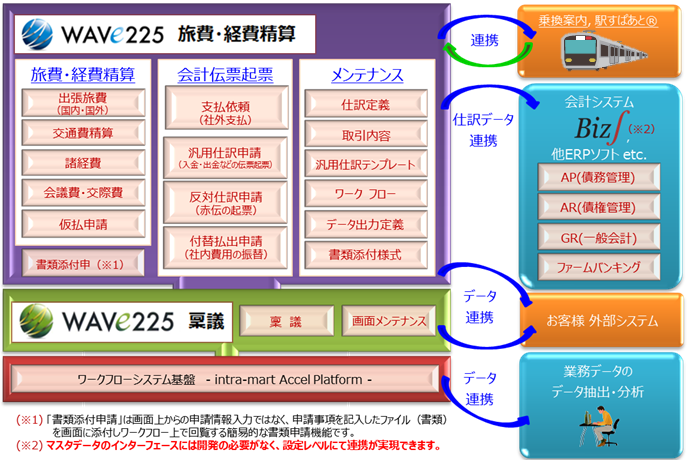The image size is (687, 460).
Task: Click the ワークフローシステム基盤 intra-mart Accel Platform bar
Action: (225, 379)
